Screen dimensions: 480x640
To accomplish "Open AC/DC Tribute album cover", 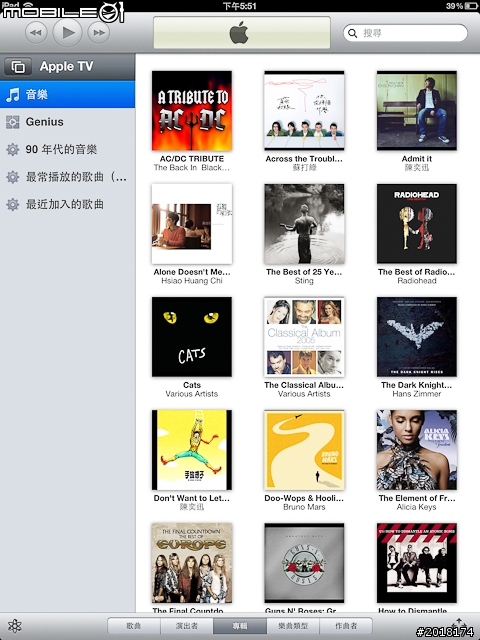I will (192, 111).
